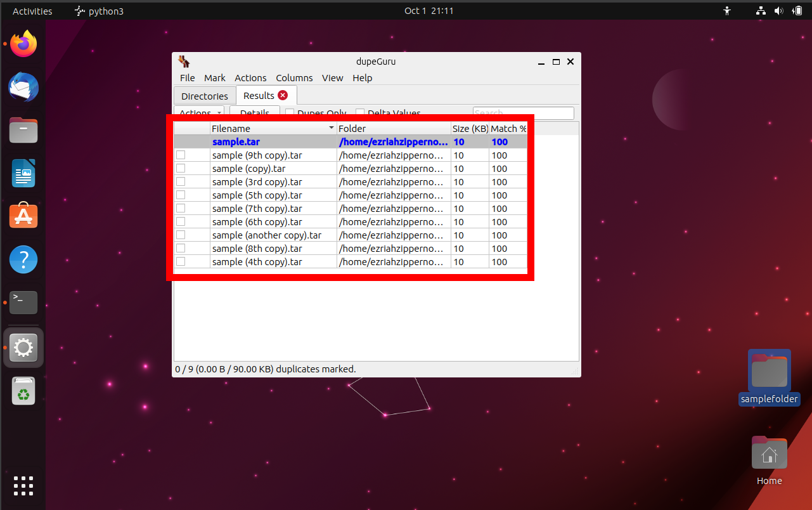Open the Mark menu
The width and height of the screenshot is (812, 510).
pos(214,77)
